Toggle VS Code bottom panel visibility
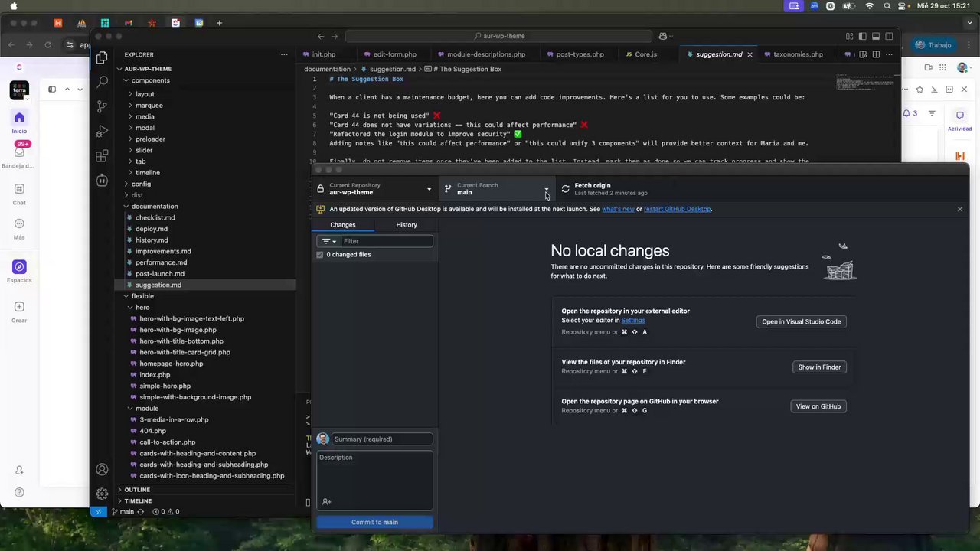This screenshot has width=980, height=551. pyautogui.click(x=876, y=36)
